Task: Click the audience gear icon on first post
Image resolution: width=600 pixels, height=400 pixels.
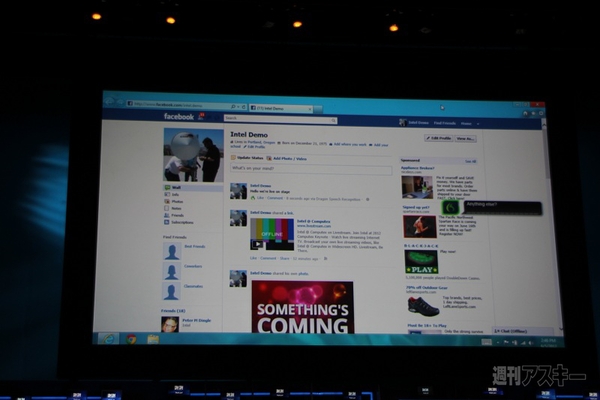Action: [x=368, y=199]
